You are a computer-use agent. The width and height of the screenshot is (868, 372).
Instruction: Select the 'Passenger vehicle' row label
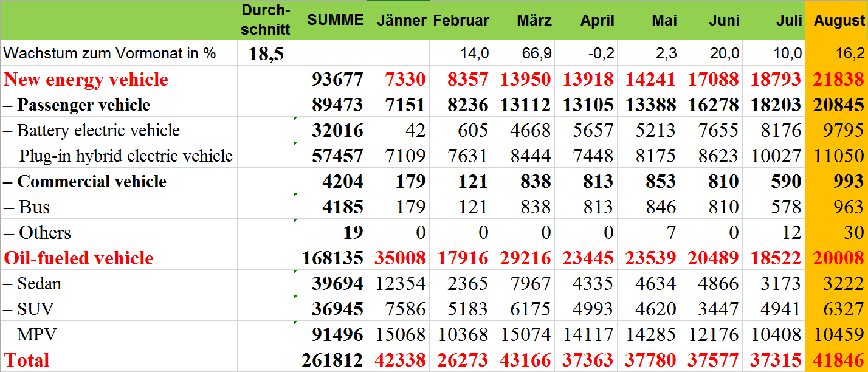pyautogui.click(x=77, y=105)
